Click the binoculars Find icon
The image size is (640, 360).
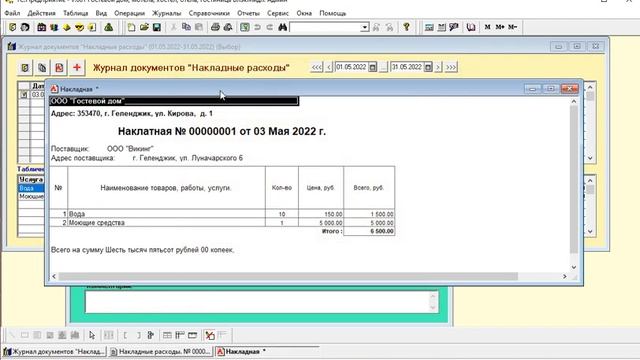pyautogui.click(x=282, y=27)
